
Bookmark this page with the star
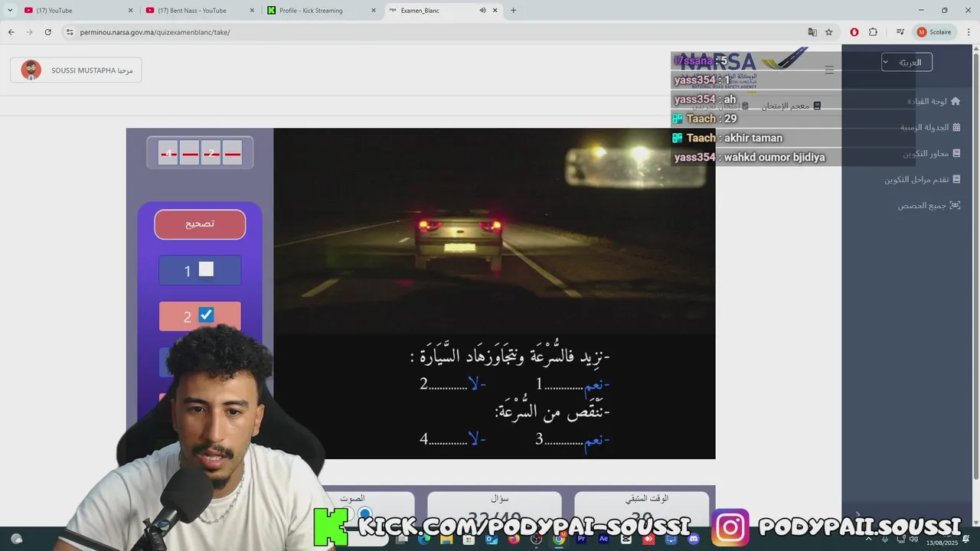pyautogui.click(x=828, y=32)
